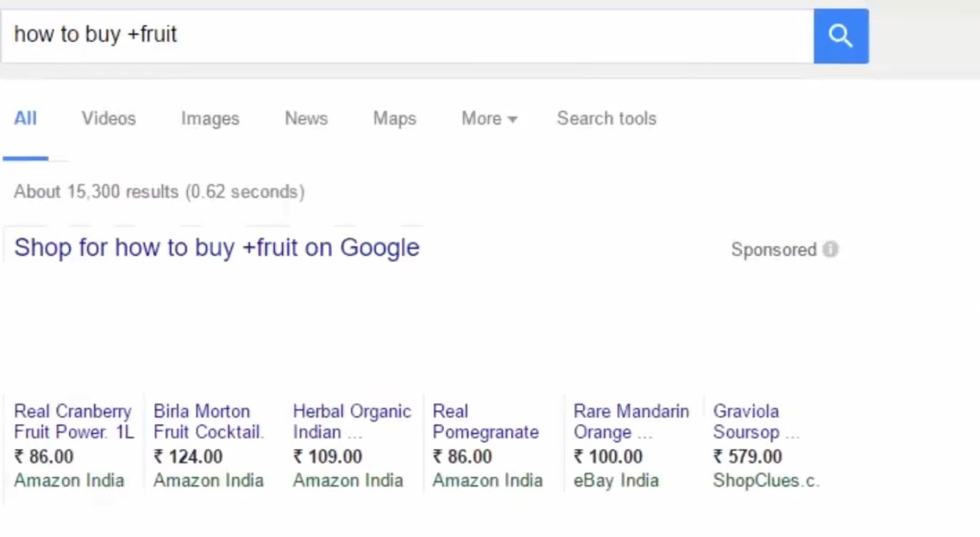
Task: Open Herbal Organic Indian product listing
Action: tap(351, 421)
